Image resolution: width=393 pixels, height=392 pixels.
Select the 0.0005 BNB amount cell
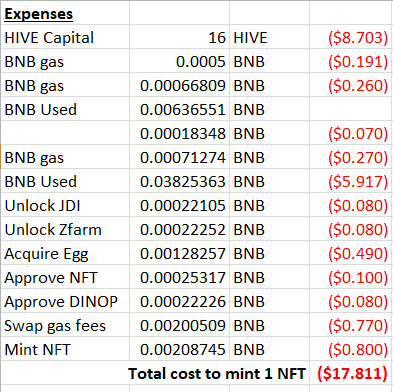pos(179,61)
